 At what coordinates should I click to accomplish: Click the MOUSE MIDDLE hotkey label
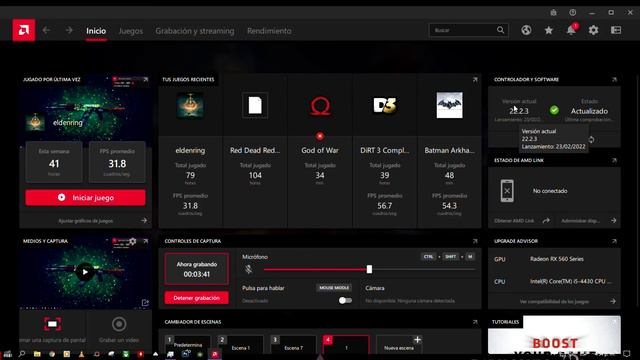tap(334, 288)
